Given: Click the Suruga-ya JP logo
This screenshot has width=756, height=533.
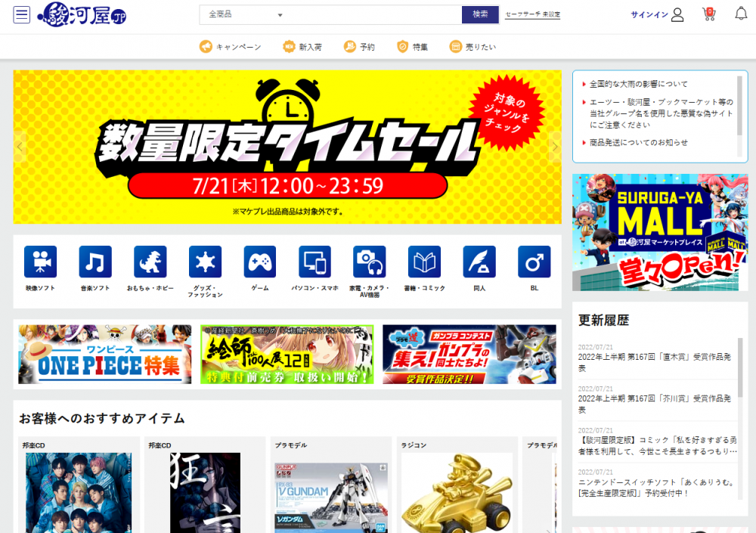Looking at the screenshot, I should tap(82, 14).
